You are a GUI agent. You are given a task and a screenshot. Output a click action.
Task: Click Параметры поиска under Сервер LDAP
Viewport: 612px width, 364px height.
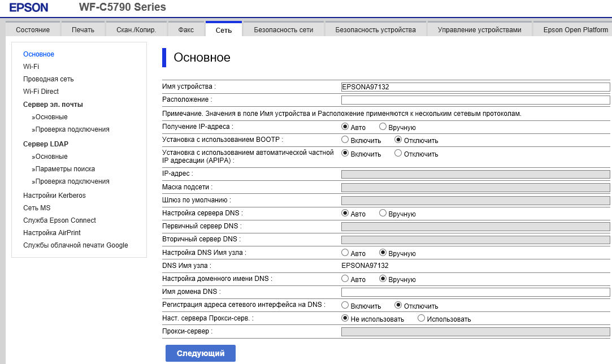point(65,169)
